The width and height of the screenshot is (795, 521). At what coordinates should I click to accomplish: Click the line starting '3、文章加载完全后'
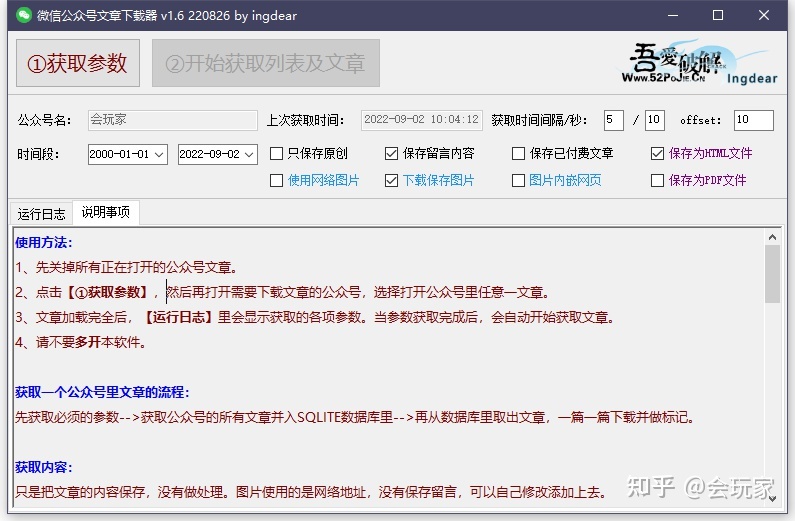[315, 317]
